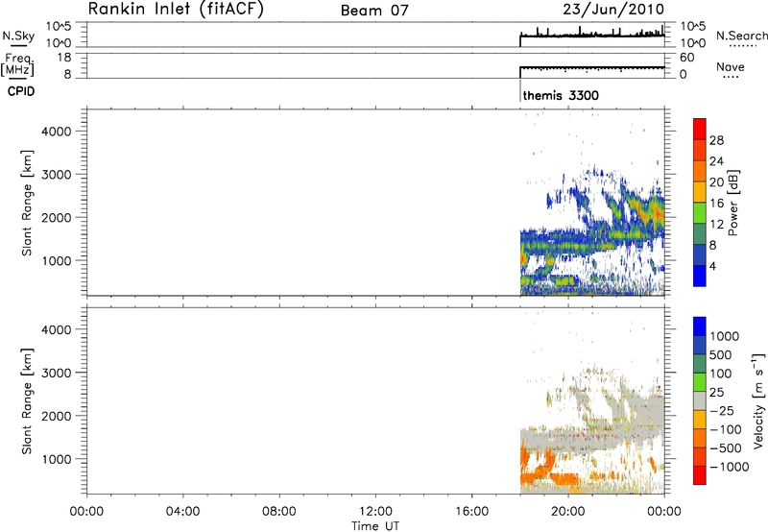This screenshot has width=768, height=532.
Task: Click the 'N.Sky' legend label
Action: [x=18, y=36]
